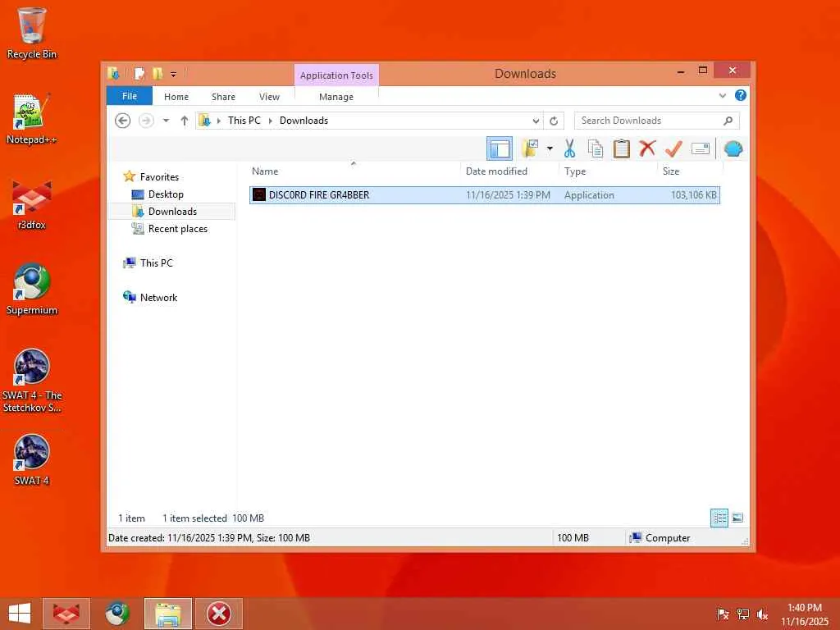Open the Share ribbon tab
The image size is (840, 630).
[223, 97]
